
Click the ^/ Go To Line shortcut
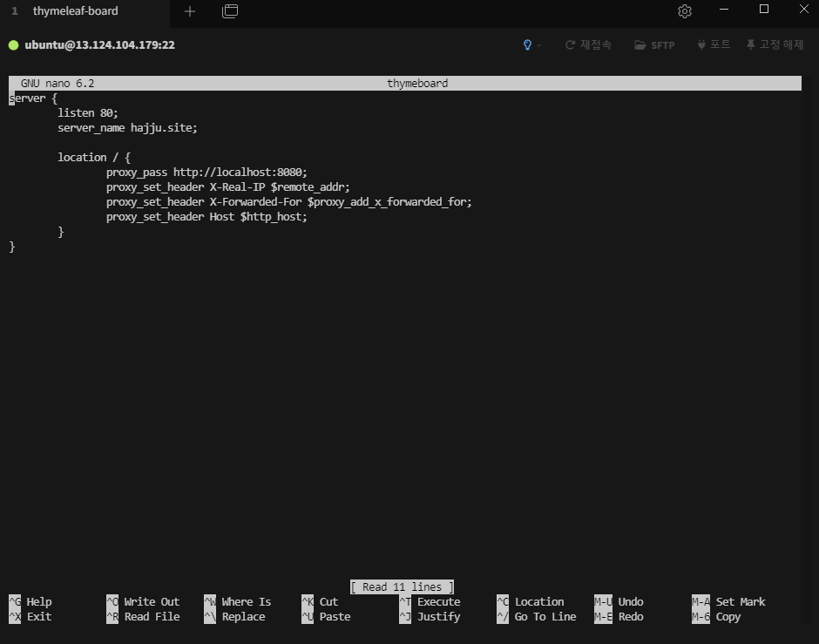click(537, 617)
